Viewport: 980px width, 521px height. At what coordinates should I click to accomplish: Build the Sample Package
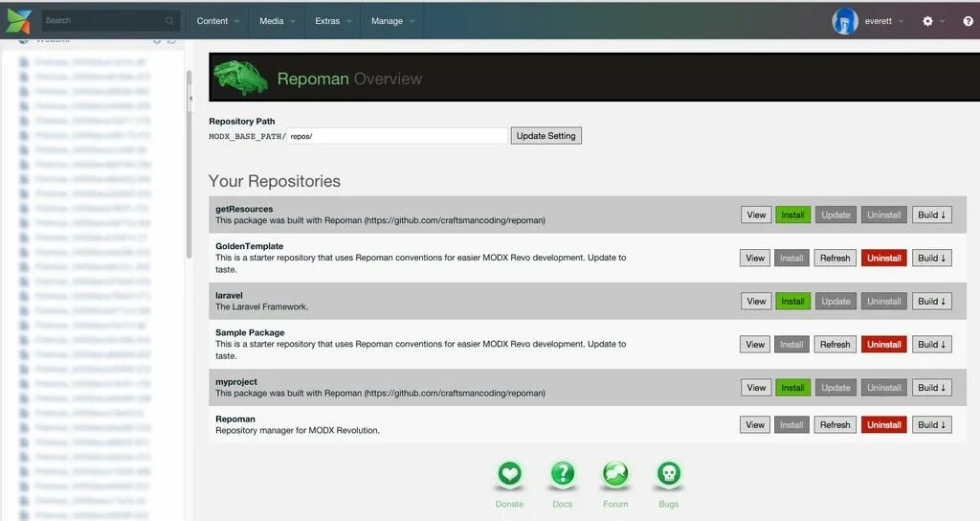(x=931, y=344)
